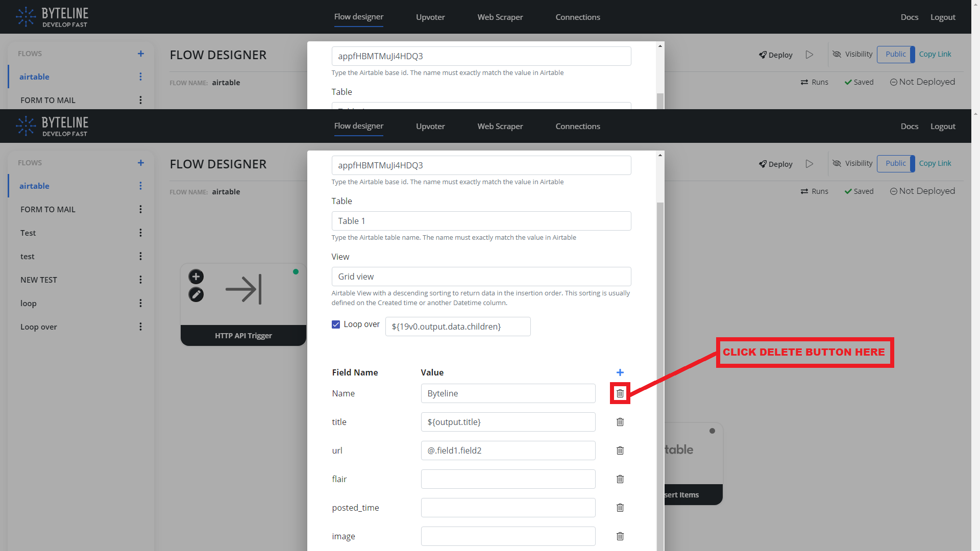980x551 pixels.
Task: Select lowercase test flow in sidebar
Action: tap(28, 256)
